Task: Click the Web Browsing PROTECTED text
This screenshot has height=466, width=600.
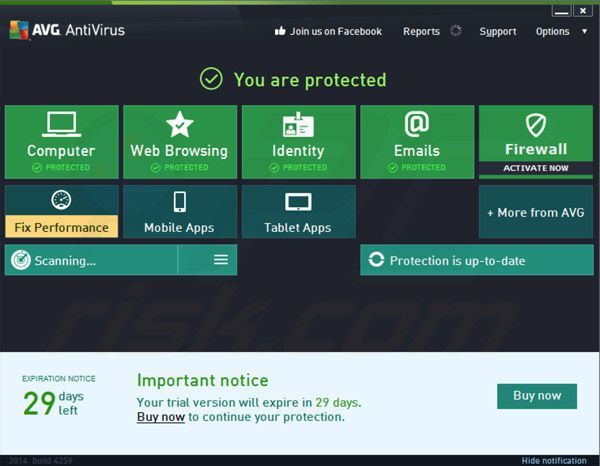Action: point(186,168)
